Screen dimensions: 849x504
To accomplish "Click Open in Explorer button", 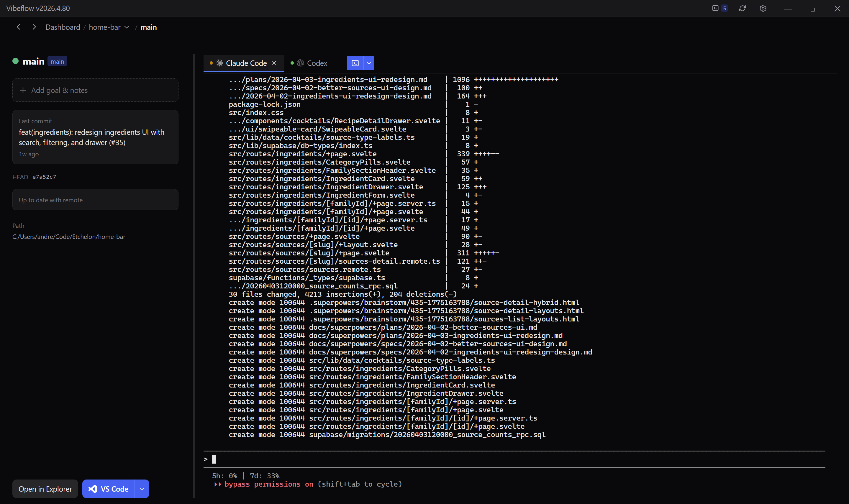I will 45,489.
